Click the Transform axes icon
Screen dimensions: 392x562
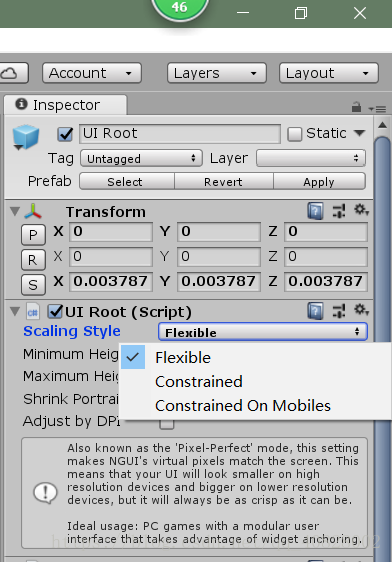(33, 211)
